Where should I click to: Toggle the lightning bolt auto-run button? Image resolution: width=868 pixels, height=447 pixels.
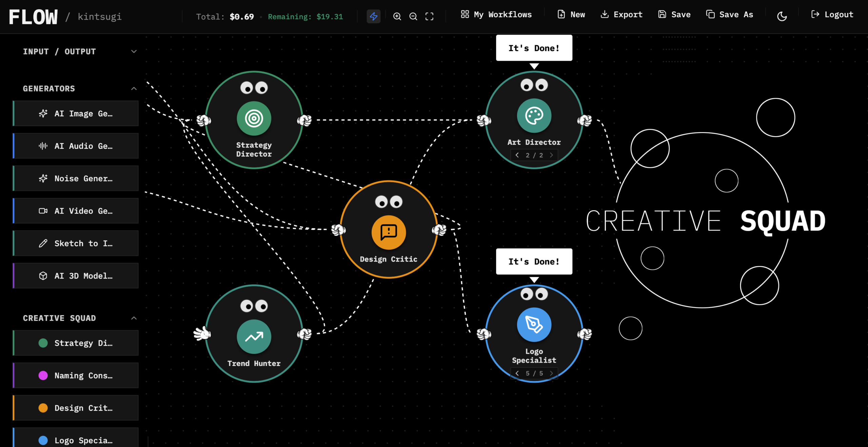(373, 16)
